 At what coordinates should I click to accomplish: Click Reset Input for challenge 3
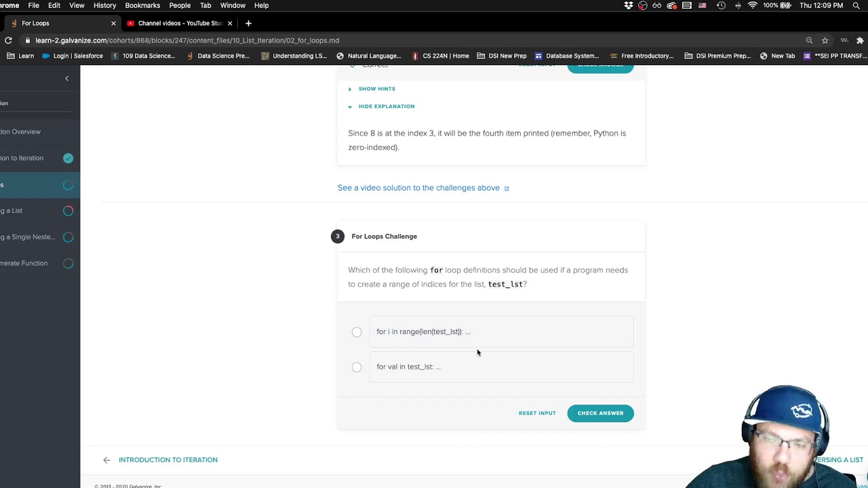pos(537,413)
